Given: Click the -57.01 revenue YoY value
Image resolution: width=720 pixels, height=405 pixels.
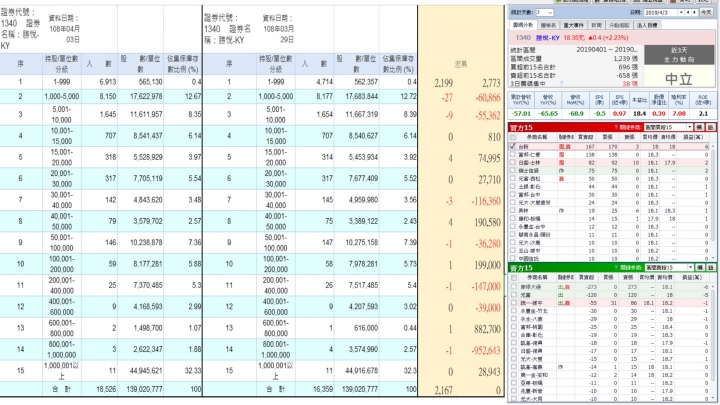Looking at the screenshot, I should 521,113.
